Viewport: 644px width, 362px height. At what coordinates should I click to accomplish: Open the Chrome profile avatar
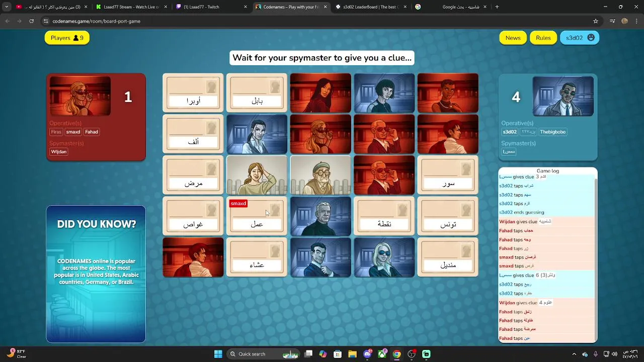tap(625, 21)
